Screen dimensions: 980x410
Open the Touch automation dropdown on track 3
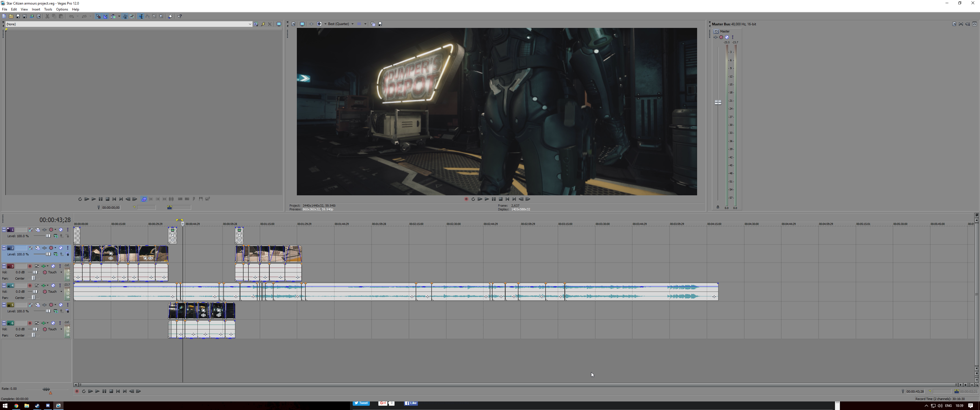tap(61, 272)
